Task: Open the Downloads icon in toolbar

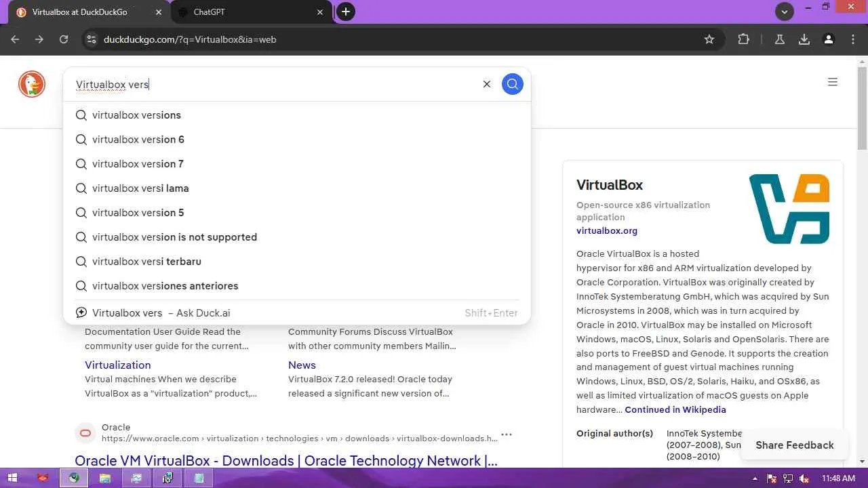Action: [804, 39]
